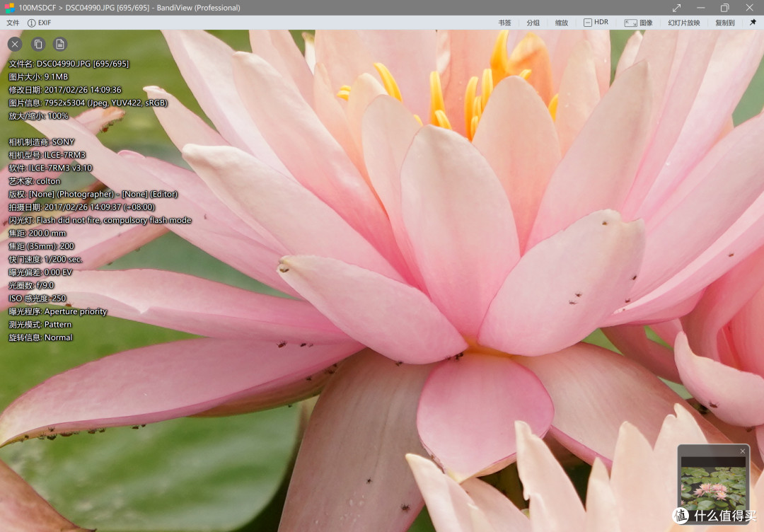The image size is (764, 532).
Task: Open the 图像 image menu
Action: point(639,23)
